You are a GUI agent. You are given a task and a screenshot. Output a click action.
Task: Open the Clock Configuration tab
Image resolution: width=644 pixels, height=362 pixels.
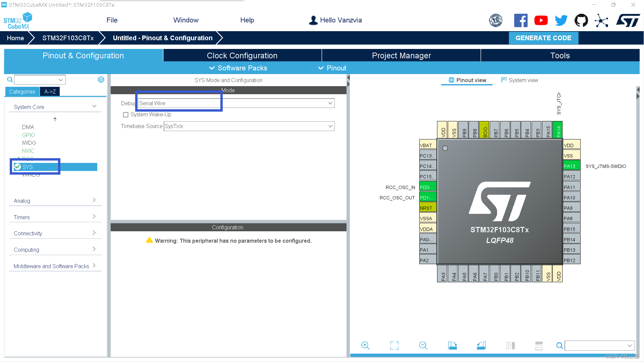coord(242,56)
